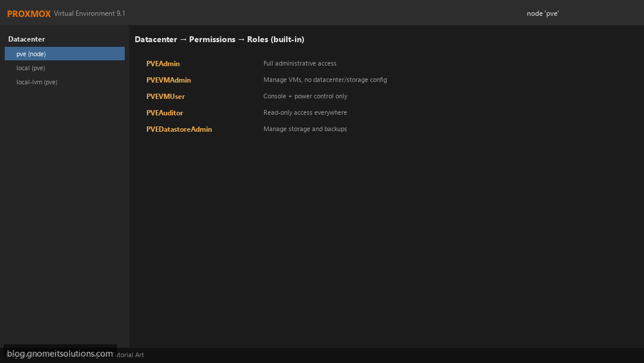Open the PVEDatastoreAdmin role
The height and width of the screenshot is (363, 644).
[x=179, y=129]
